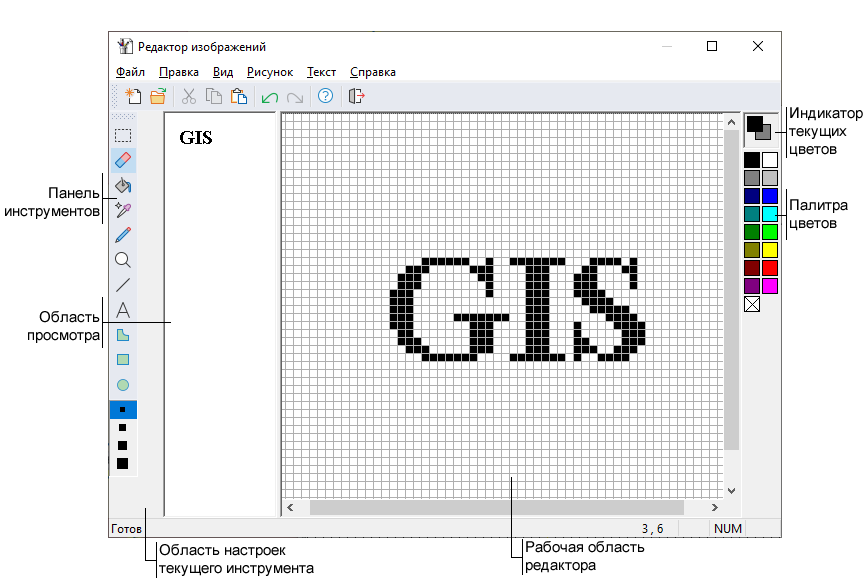Select the largest brush size square
868x580 pixels.
[123, 464]
